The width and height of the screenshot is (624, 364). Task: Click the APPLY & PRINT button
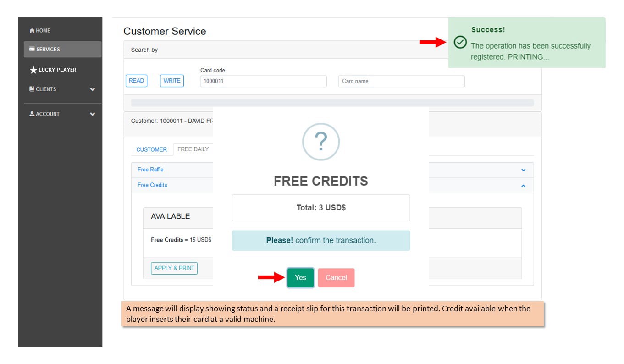coord(174,268)
